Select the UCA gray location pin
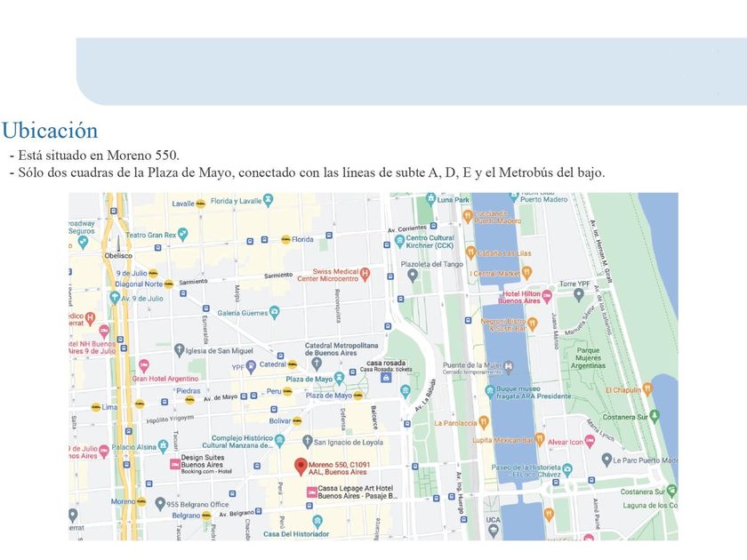The image size is (747, 560). [493, 531]
